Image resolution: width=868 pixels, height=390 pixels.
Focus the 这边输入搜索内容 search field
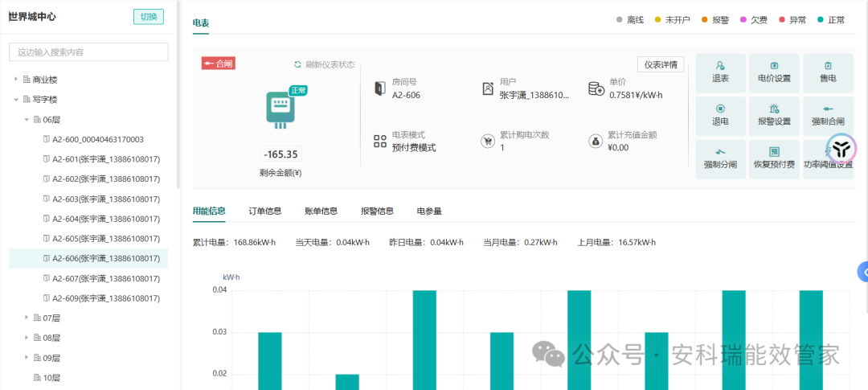click(x=88, y=52)
